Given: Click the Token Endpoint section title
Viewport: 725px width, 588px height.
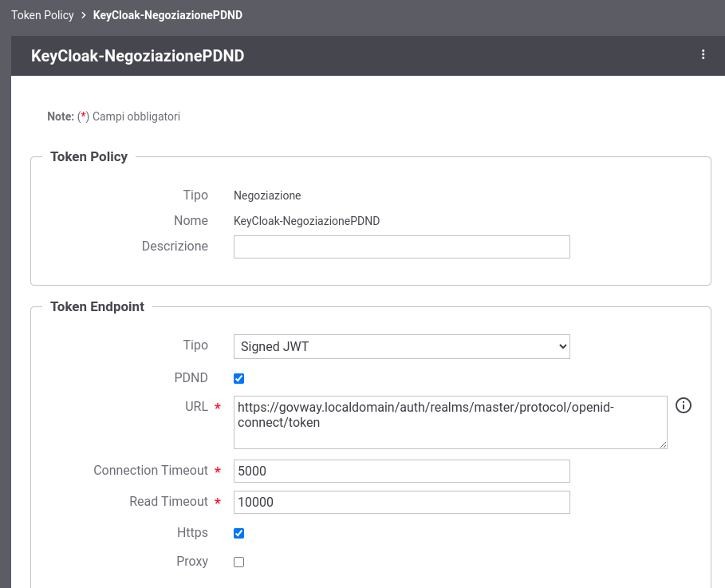Looking at the screenshot, I should [x=97, y=306].
